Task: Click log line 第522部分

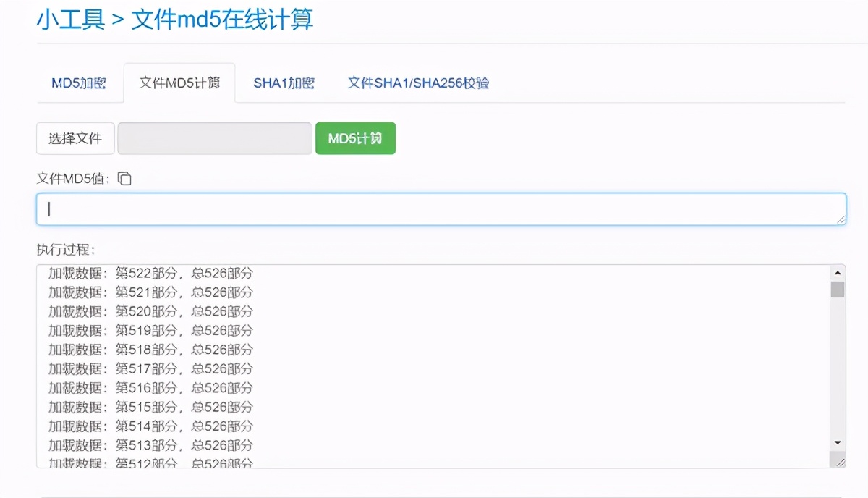Action: (150, 274)
